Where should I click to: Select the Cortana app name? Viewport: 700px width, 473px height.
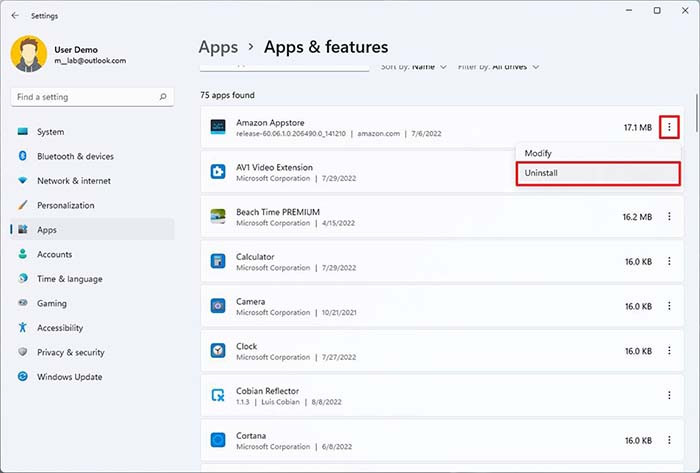[x=251, y=435]
